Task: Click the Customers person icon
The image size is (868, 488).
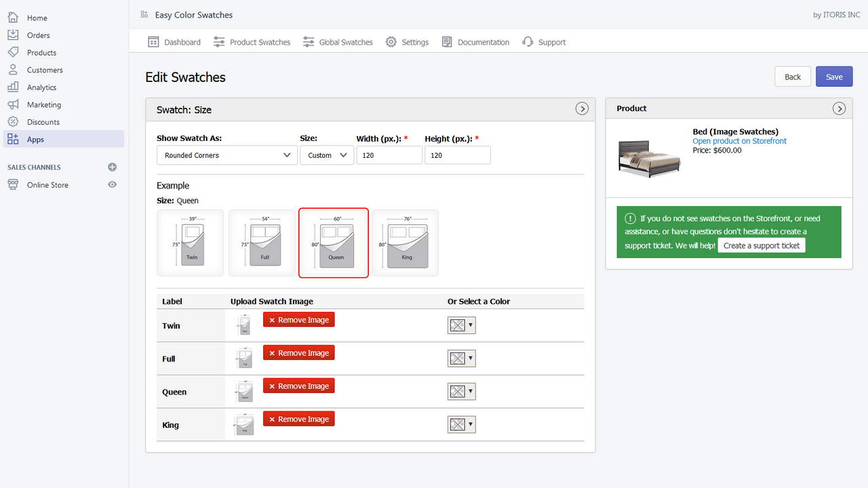Action: 13,70
